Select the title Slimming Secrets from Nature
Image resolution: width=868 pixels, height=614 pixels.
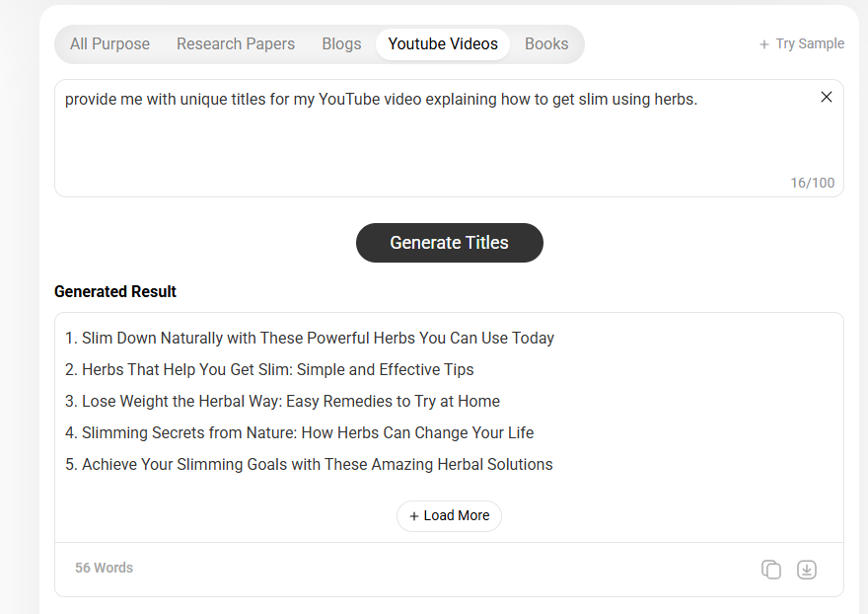point(307,432)
